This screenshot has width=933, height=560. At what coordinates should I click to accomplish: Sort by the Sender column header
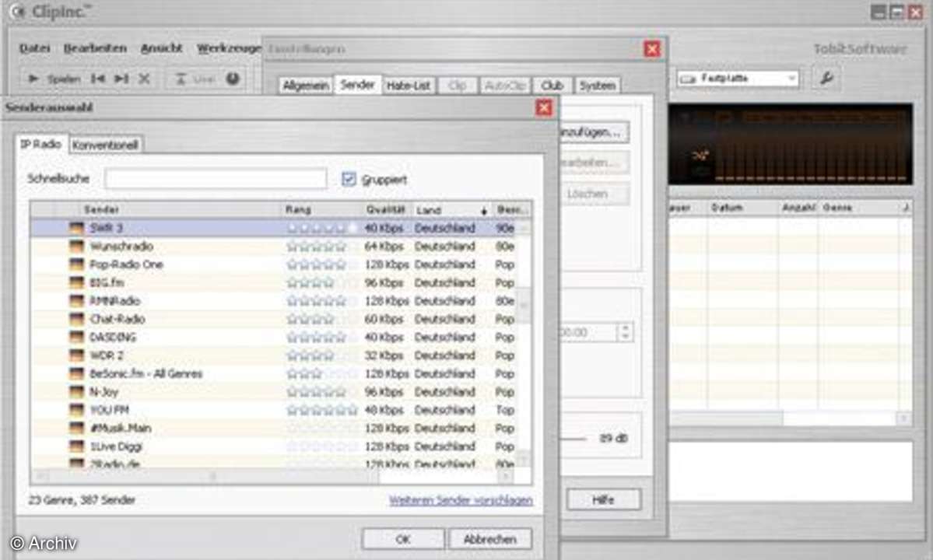178,210
